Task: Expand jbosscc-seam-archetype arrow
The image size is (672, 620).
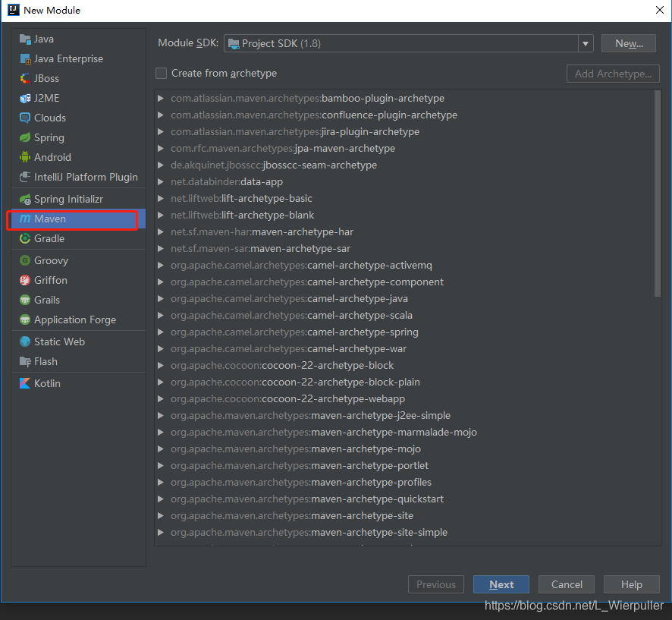Action: click(x=160, y=165)
